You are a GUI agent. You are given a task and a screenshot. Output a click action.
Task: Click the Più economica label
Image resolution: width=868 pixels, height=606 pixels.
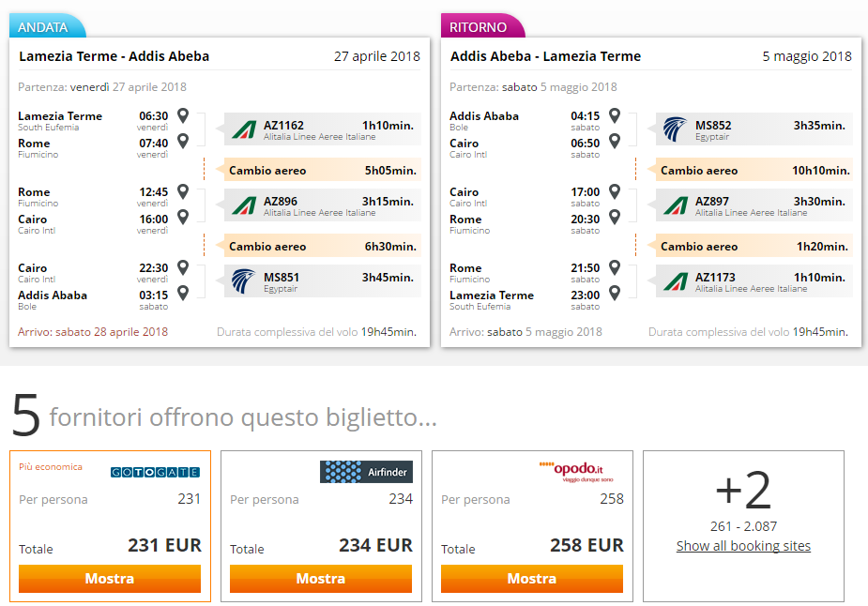51,466
